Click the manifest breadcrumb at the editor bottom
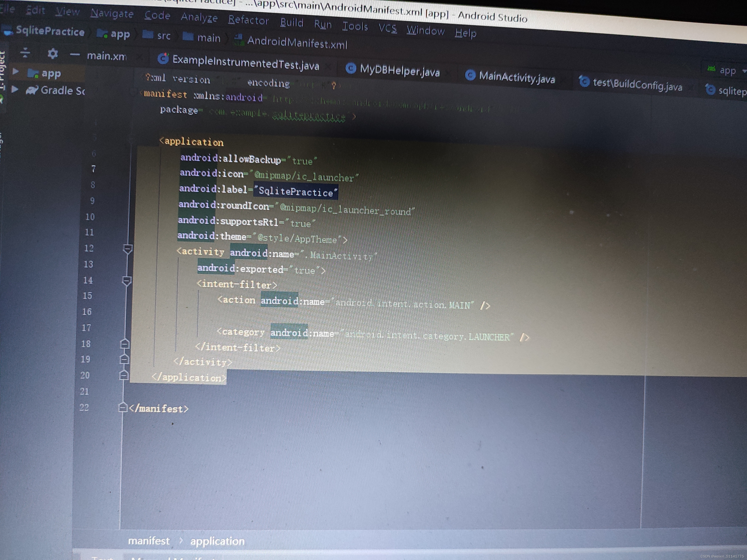Screen dimensions: 747x560 pos(149,540)
